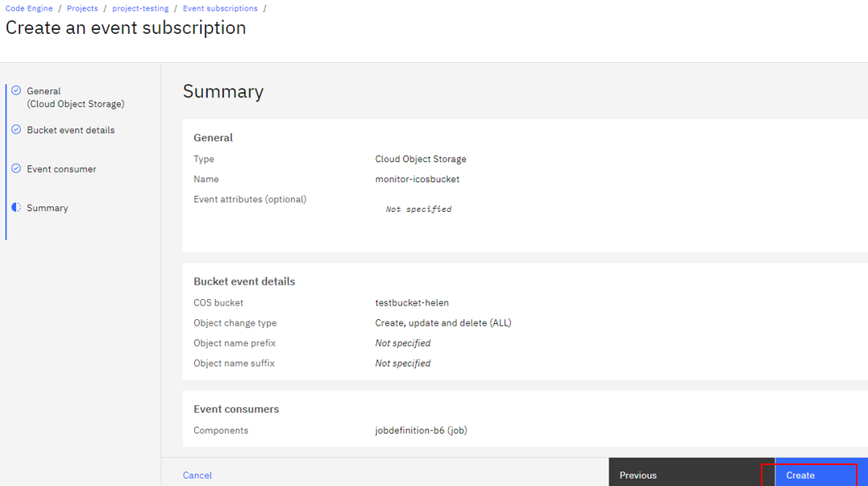
Task: Open the Event subscriptions breadcrumb
Action: (x=220, y=8)
